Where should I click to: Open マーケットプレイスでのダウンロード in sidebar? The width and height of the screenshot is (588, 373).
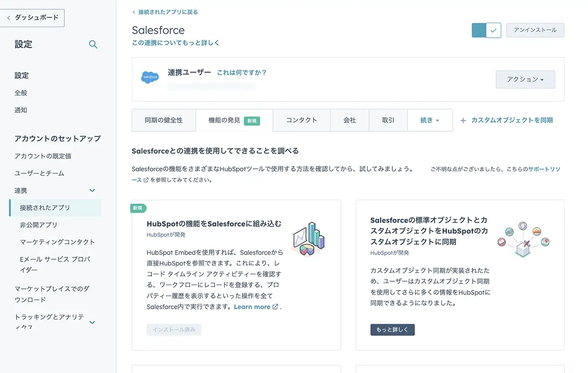click(x=52, y=294)
